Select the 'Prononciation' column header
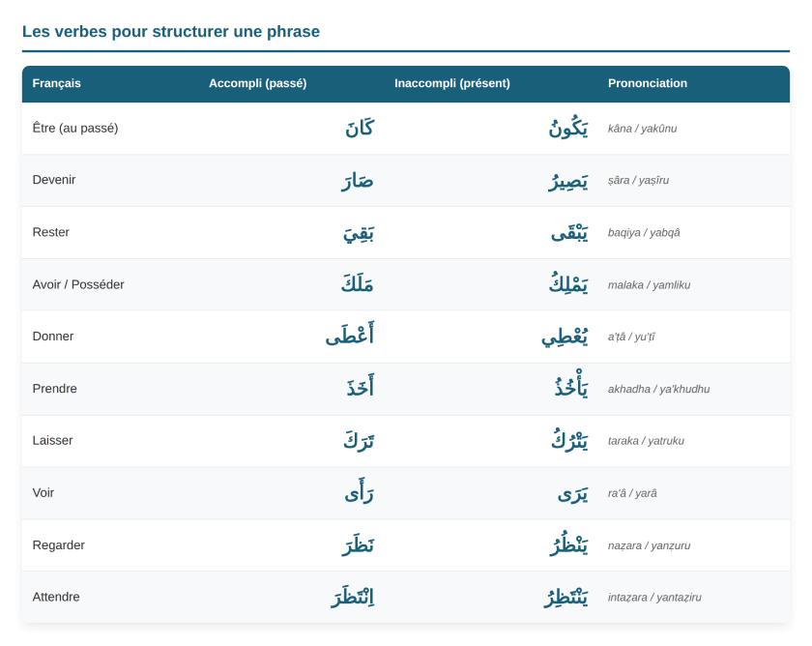812x646 pixels. click(x=648, y=83)
